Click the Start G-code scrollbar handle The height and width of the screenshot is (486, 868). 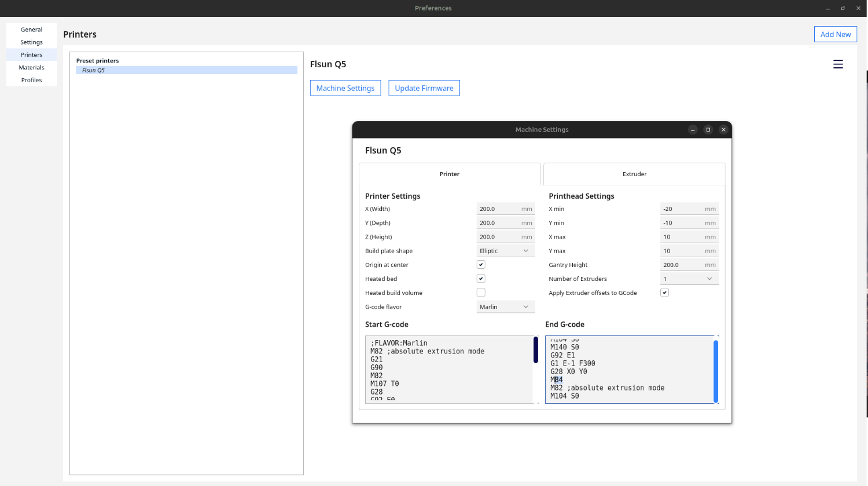click(536, 350)
